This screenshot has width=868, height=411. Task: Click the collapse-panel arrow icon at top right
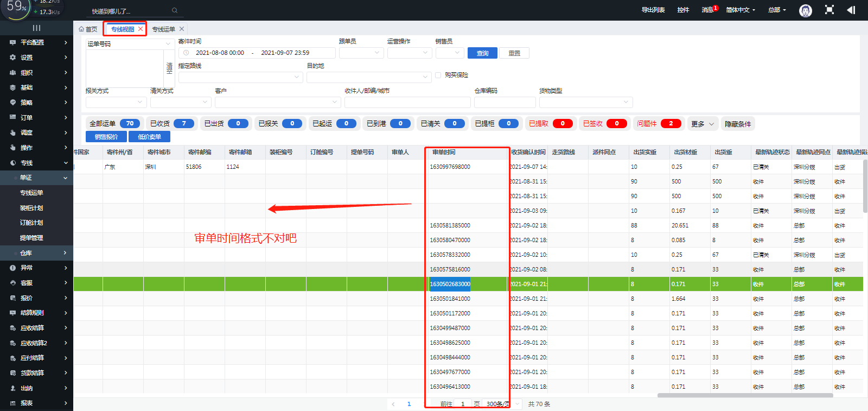coord(851,10)
